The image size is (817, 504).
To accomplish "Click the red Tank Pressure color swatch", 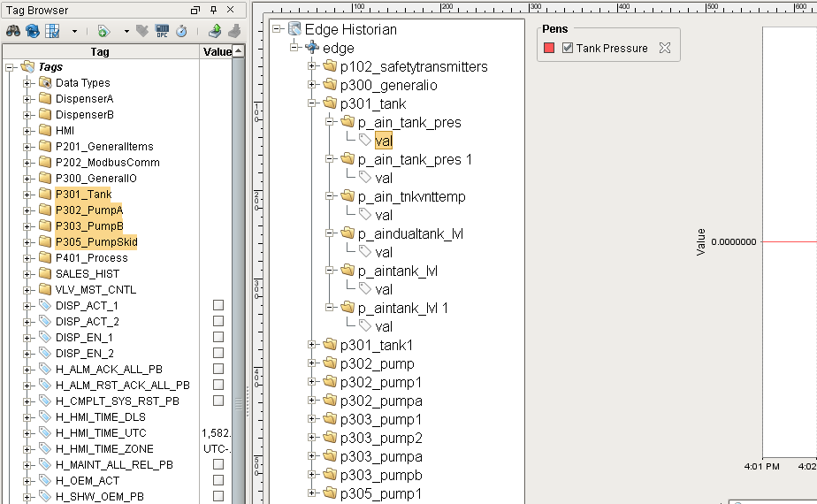I will 549,48.
